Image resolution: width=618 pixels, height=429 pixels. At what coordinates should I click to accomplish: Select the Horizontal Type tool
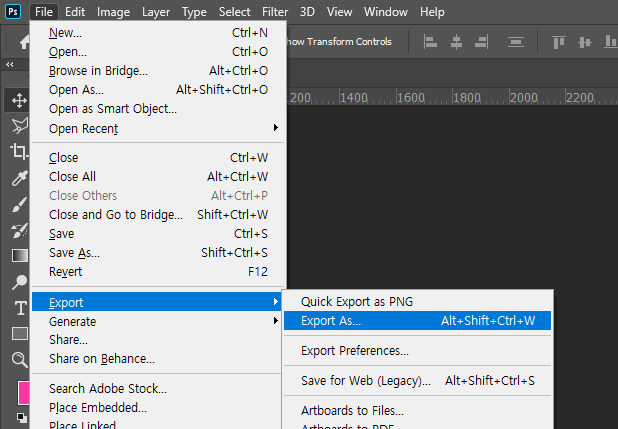click(20, 308)
